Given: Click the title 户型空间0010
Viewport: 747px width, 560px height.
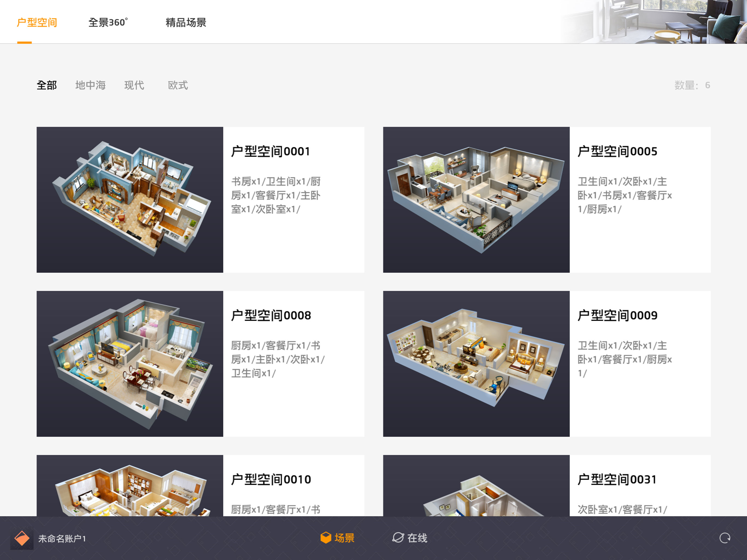Looking at the screenshot, I should click(x=271, y=480).
